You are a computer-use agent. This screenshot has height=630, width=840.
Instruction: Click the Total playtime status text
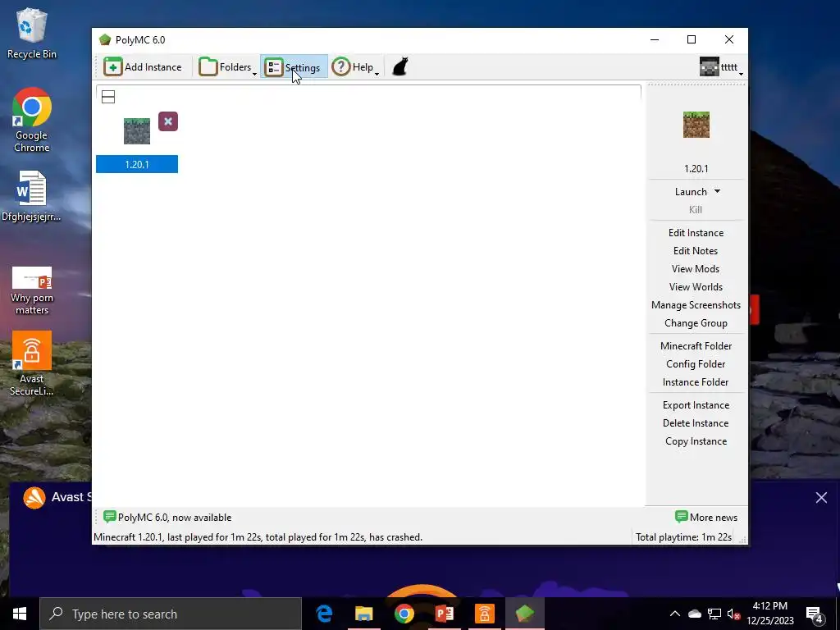point(683,537)
